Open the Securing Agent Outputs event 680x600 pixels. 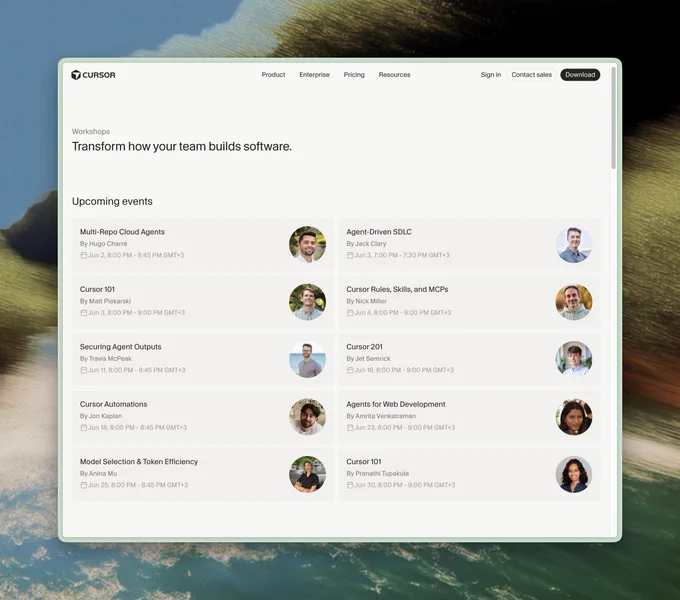[x=203, y=359]
